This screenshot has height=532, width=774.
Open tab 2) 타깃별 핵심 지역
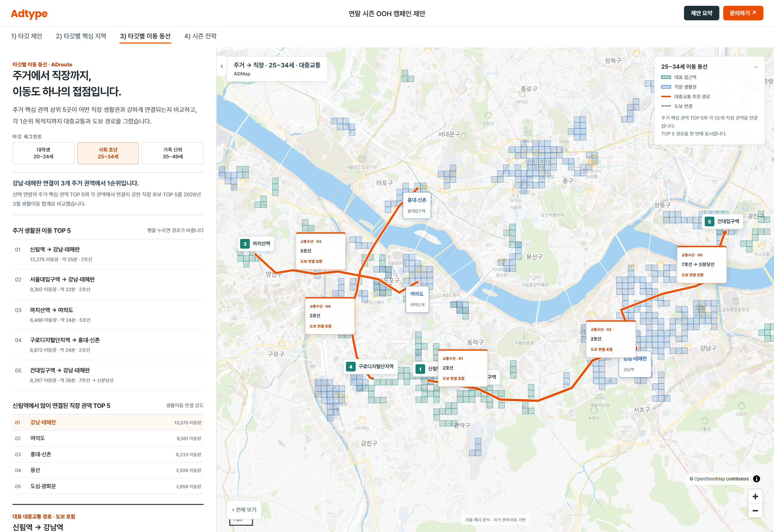click(81, 36)
